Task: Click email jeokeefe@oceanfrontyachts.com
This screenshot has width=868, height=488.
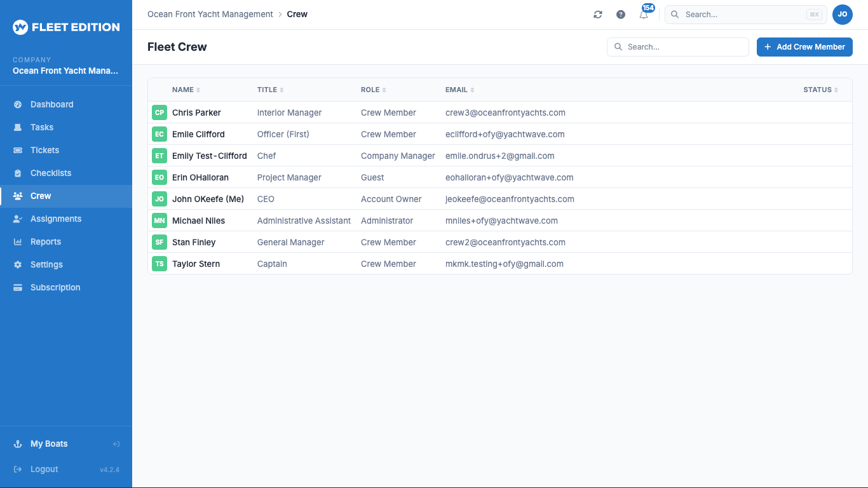Action: coord(510,199)
